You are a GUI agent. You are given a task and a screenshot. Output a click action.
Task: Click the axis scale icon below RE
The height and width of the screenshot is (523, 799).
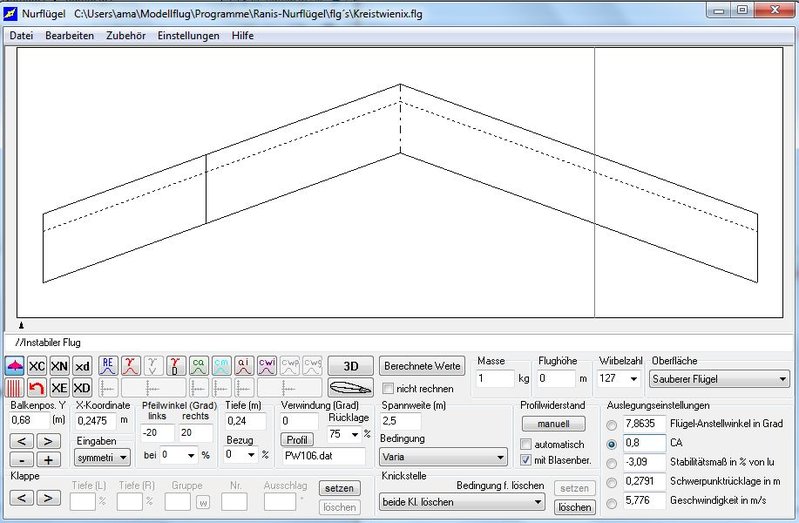coord(108,388)
